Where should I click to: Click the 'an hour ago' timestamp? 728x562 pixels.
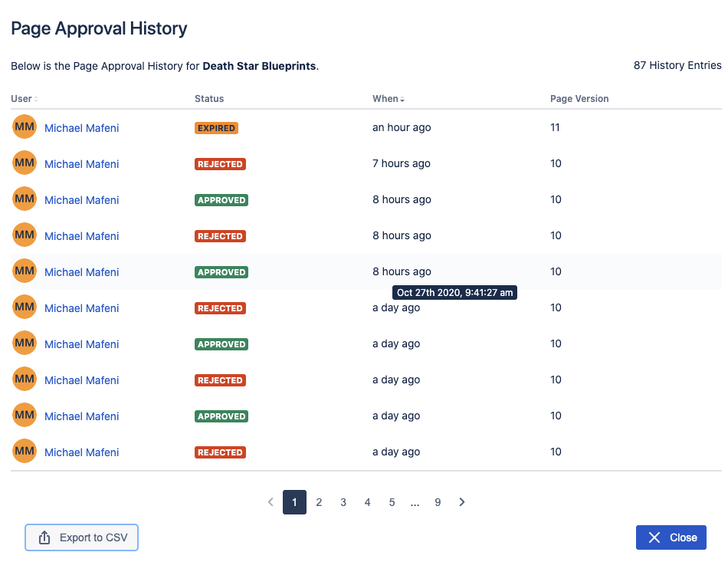coord(402,128)
